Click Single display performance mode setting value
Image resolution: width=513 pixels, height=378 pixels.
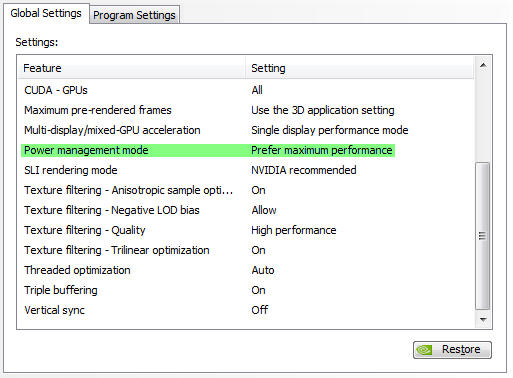330,130
